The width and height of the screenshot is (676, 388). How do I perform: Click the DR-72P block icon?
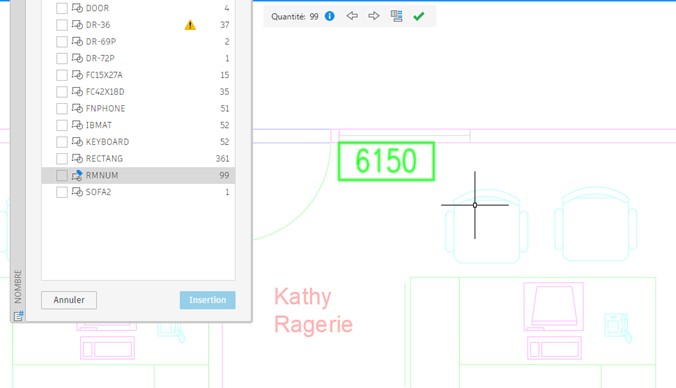[x=77, y=58]
